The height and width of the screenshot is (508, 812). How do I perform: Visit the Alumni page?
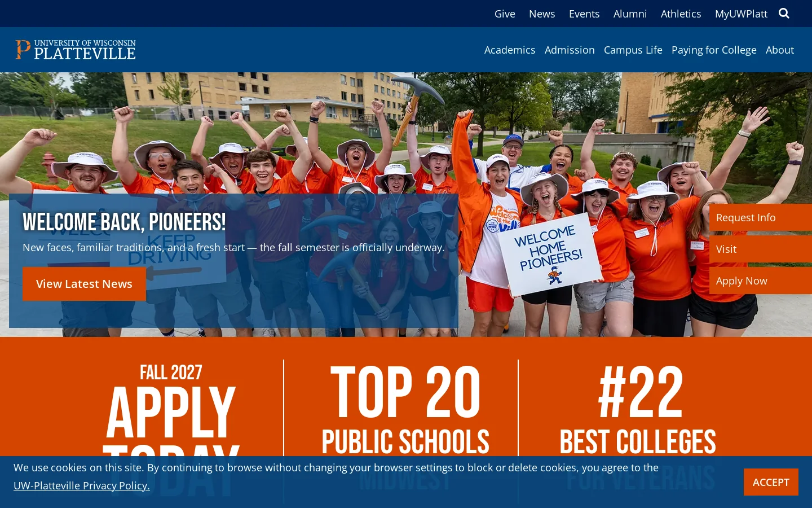pos(630,14)
